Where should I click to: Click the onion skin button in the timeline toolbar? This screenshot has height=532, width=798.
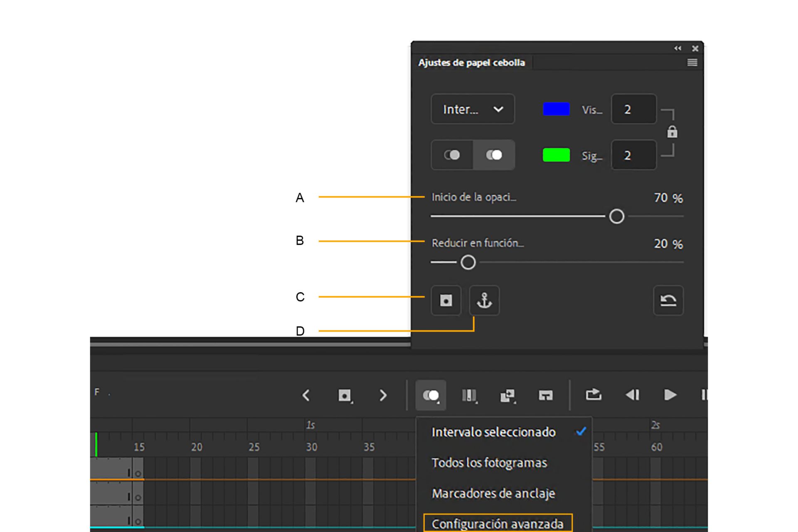(431, 395)
